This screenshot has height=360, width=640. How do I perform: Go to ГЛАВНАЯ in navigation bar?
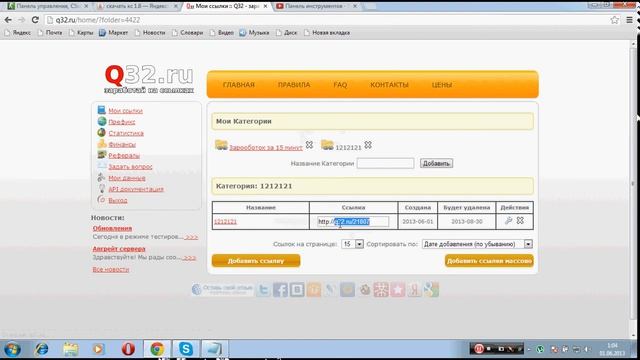tap(239, 85)
